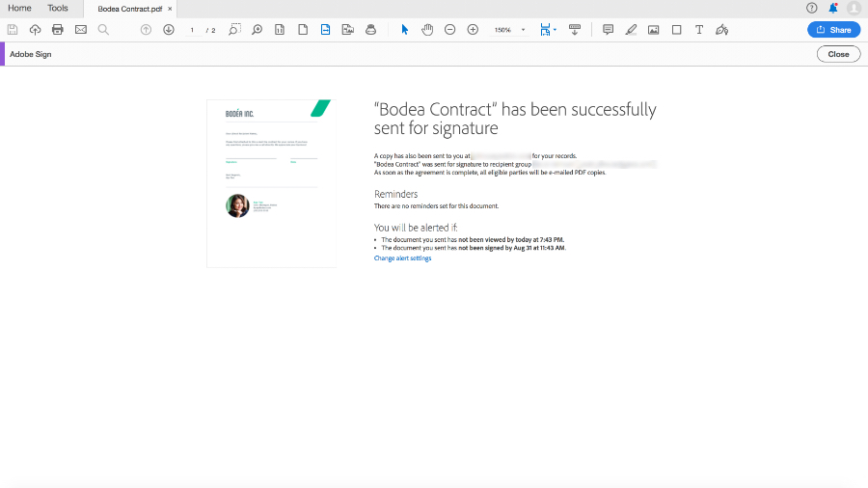Select the add text T tool

pos(699,30)
